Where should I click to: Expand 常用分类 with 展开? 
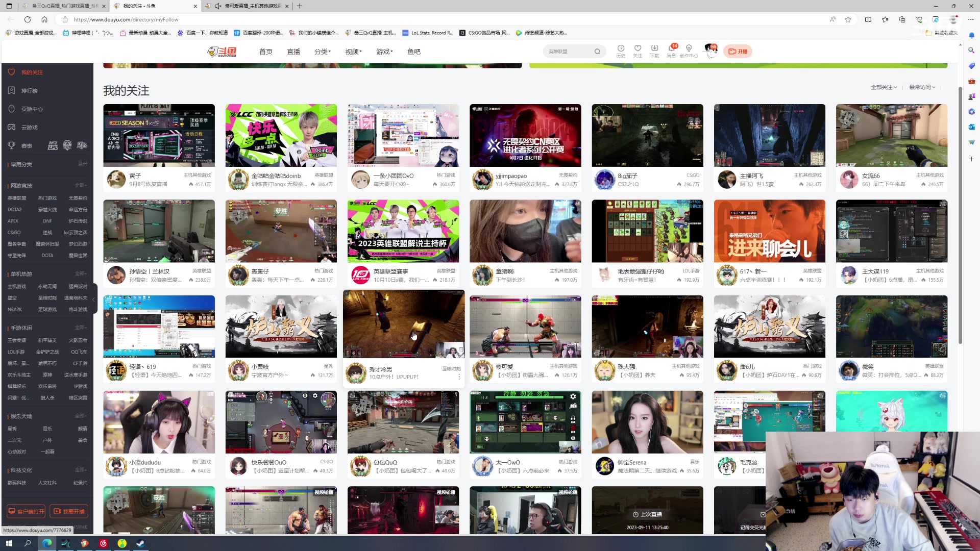[82, 164]
